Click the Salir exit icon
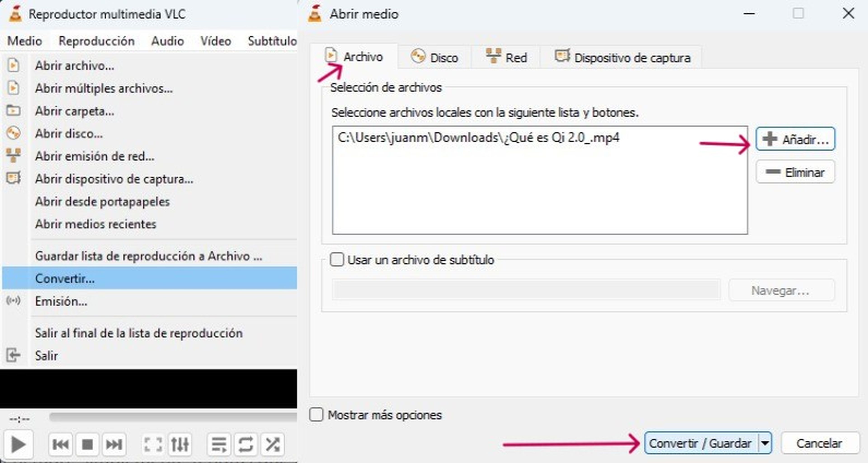Screen dimensions: 868x463 pyautogui.click(x=13, y=355)
